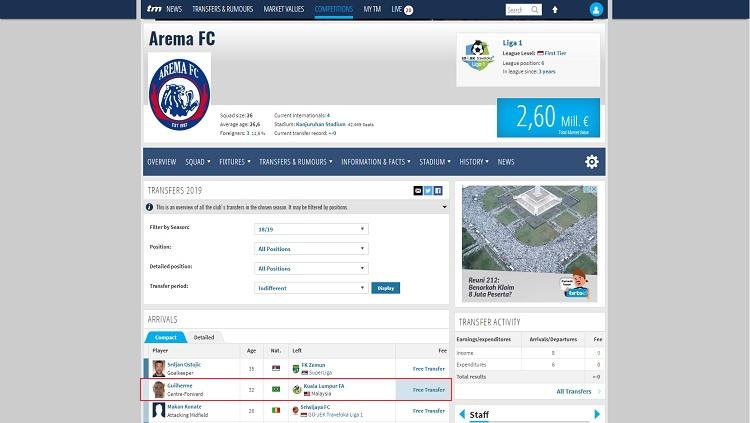This screenshot has width=750, height=423.
Task: Open the FK Zemun club link
Action: coord(313,365)
